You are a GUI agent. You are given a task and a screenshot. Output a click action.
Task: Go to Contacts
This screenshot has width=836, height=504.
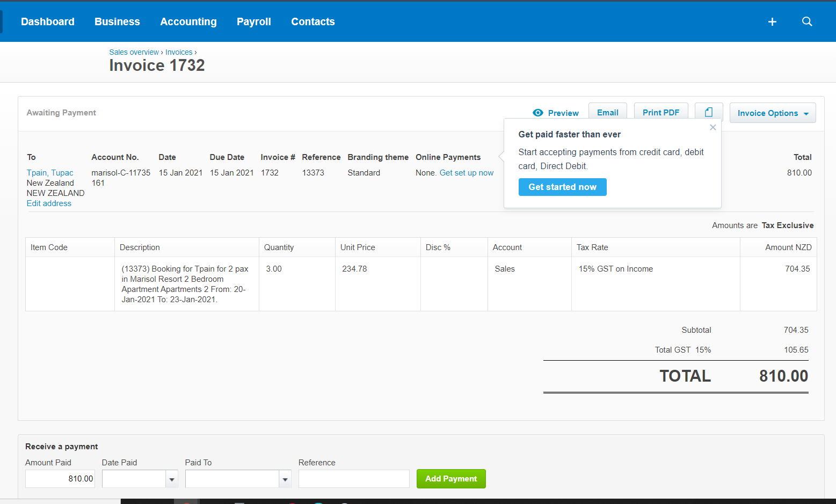[313, 21]
